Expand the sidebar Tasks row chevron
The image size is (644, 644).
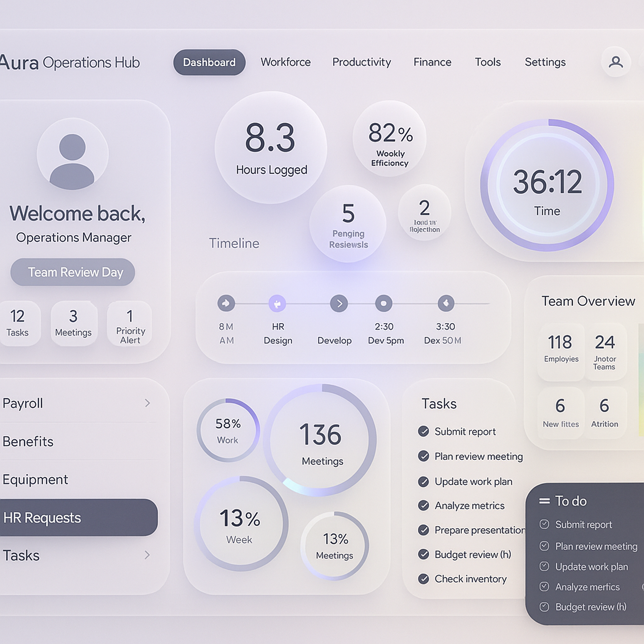pos(147,555)
